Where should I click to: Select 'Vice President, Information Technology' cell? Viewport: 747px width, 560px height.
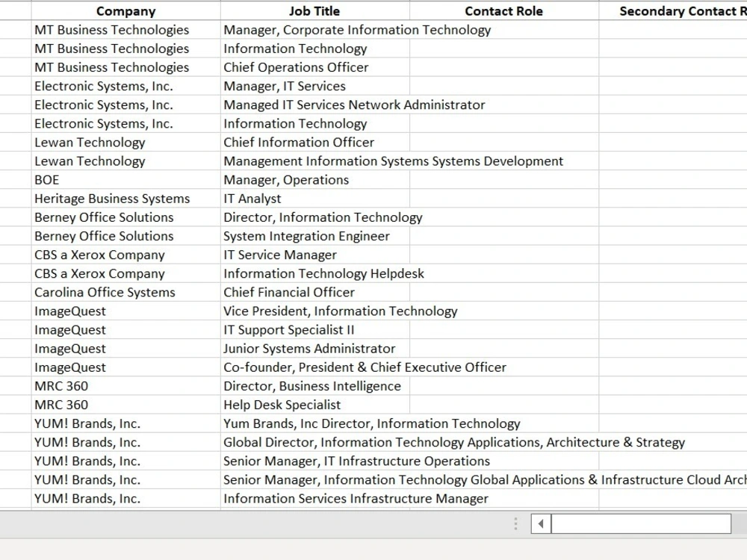tap(314, 311)
